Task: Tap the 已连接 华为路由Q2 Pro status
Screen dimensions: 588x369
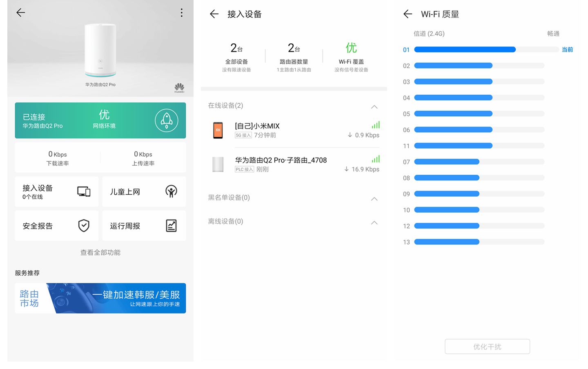Action: (x=42, y=121)
